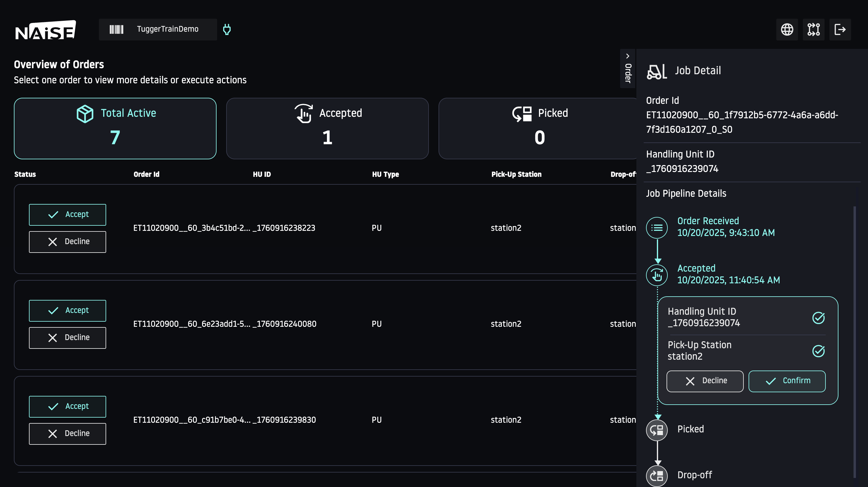Select the Accepted filter card
868x487 pixels.
pyautogui.click(x=327, y=129)
